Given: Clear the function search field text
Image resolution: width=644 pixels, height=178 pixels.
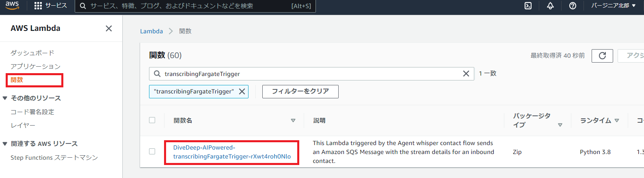Looking at the screenshot, I should click(466, 74).
